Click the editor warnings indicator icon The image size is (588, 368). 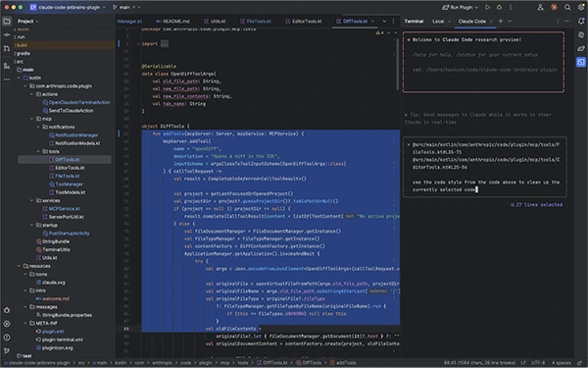pyautogui.click(x=379, y=33)
